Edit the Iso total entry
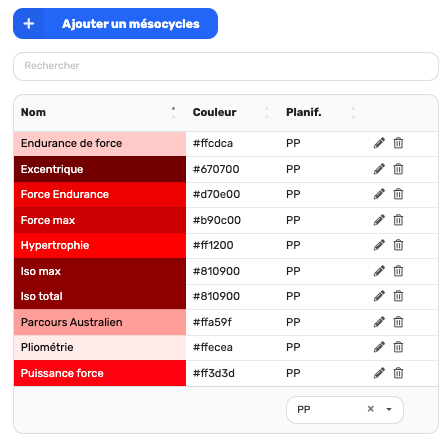The width and height of the screenshot is (446, 439). tap(379, 296)
